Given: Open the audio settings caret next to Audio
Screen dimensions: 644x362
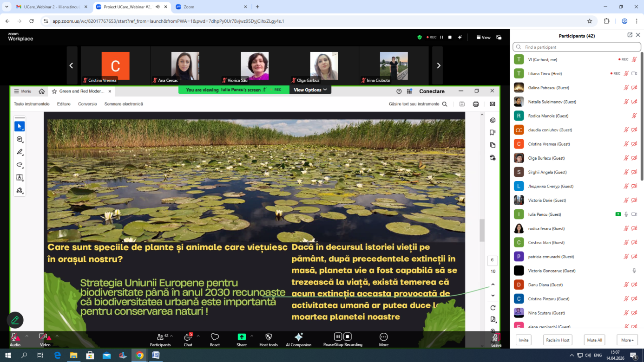Looking at the screenshot, I should point(27,336).
